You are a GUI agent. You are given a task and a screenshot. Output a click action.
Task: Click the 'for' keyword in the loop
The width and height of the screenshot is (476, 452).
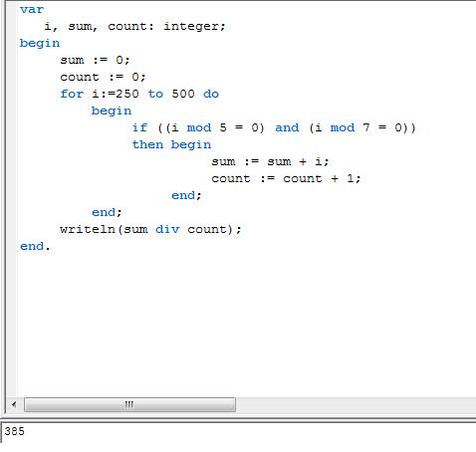[x=72, y=94]
